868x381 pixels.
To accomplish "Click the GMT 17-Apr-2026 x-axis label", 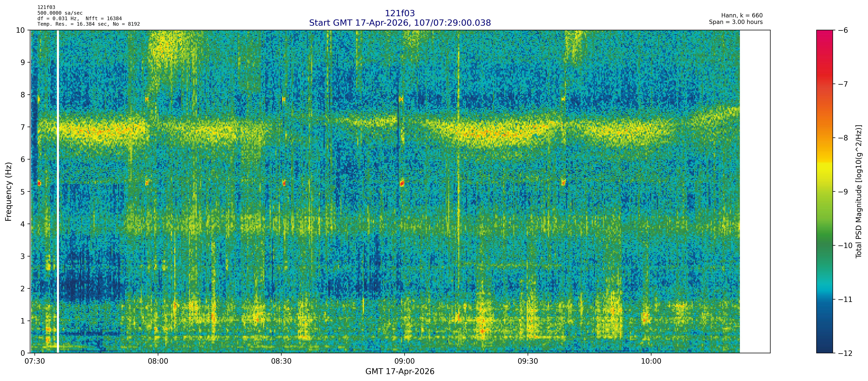I will (400, 372).
